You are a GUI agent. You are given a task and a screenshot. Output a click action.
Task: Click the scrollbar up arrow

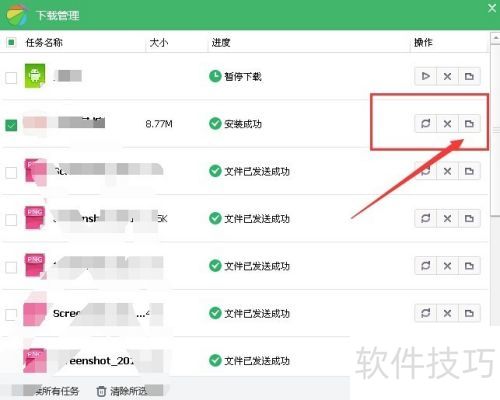click(x=496, y=38)
